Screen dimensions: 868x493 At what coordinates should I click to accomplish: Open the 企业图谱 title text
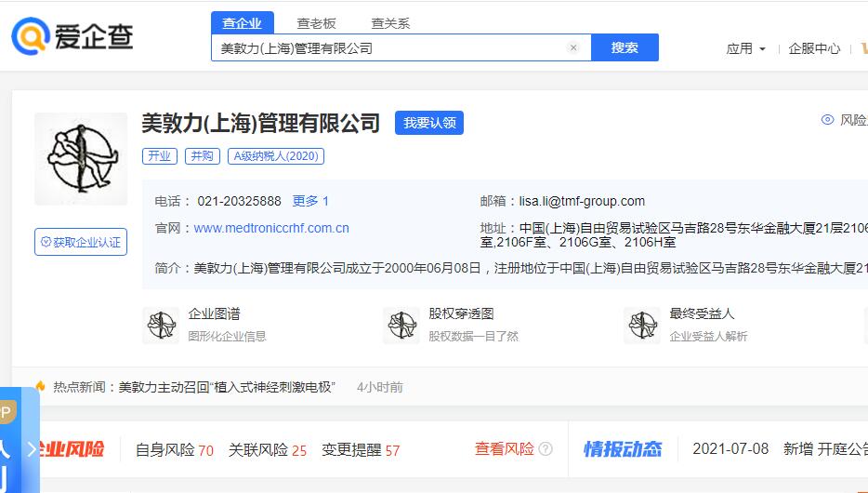pyautogui.click(x=215, y=314)
